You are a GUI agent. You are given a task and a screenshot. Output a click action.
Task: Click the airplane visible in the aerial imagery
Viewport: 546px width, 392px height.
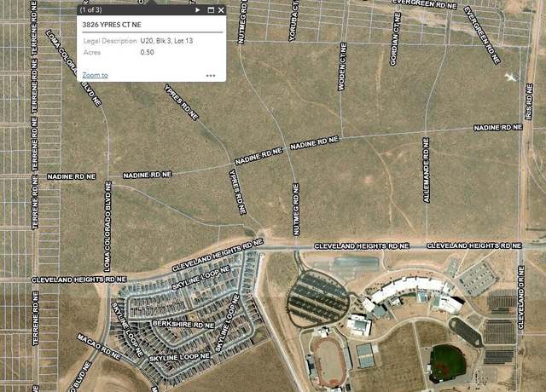510,78
